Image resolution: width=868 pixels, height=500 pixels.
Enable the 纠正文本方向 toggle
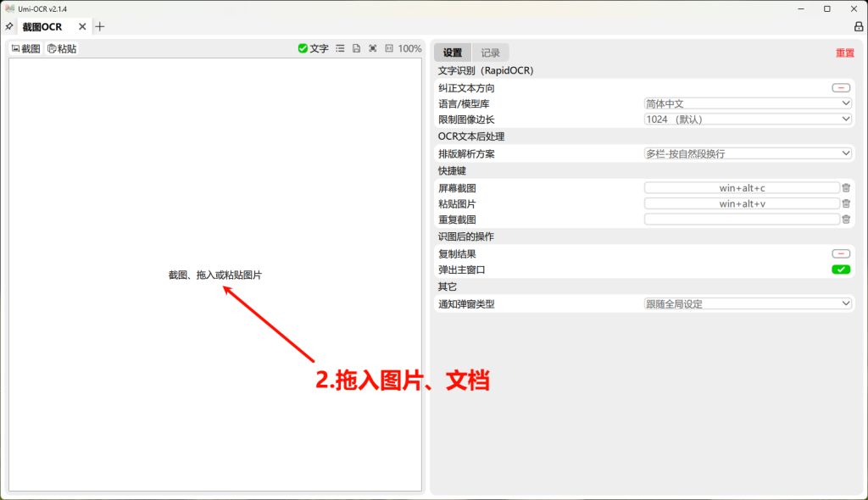click(840, 86)
